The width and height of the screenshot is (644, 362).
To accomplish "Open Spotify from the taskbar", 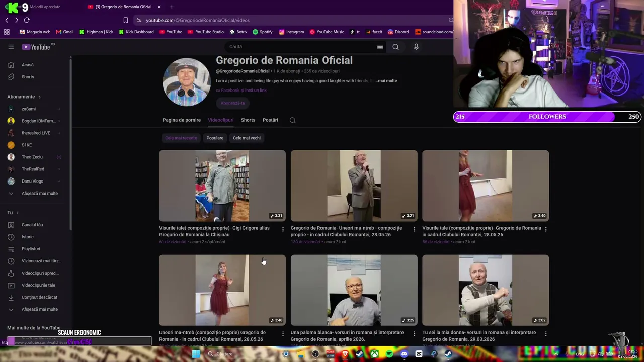I will coord(389,354).
